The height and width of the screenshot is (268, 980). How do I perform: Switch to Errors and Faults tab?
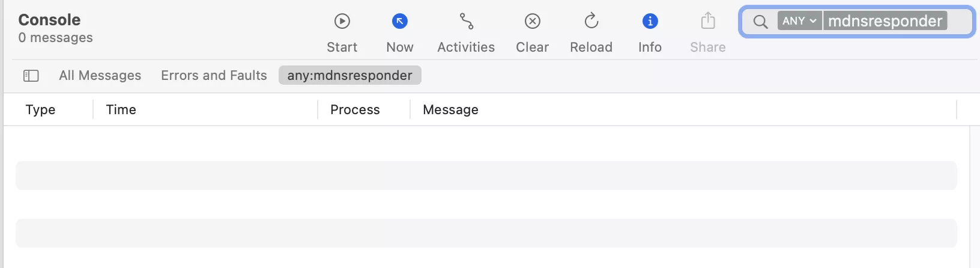click(214, 76)
